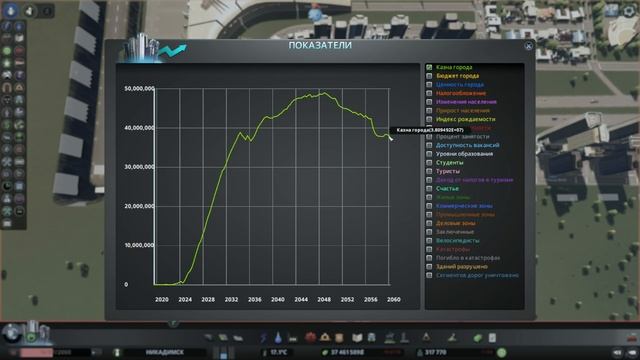Click the 2048 year label on graph axis
The image size is (640, 360).
[324, 300]
